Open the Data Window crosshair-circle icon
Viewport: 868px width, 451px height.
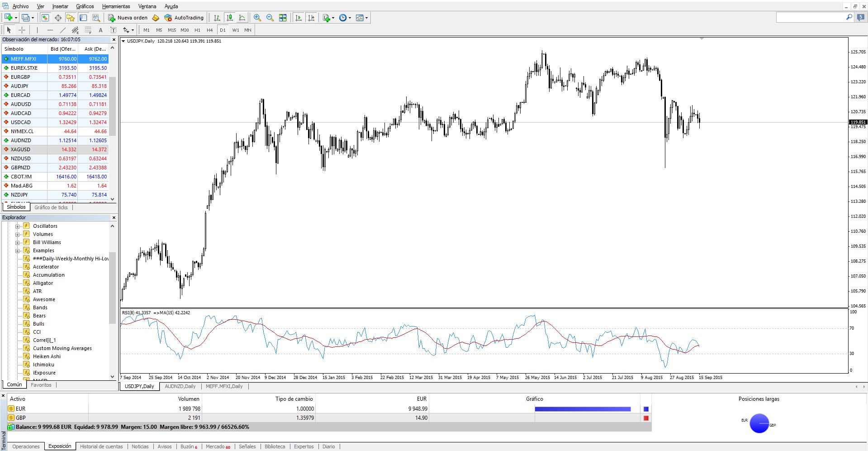coord(58,18)
